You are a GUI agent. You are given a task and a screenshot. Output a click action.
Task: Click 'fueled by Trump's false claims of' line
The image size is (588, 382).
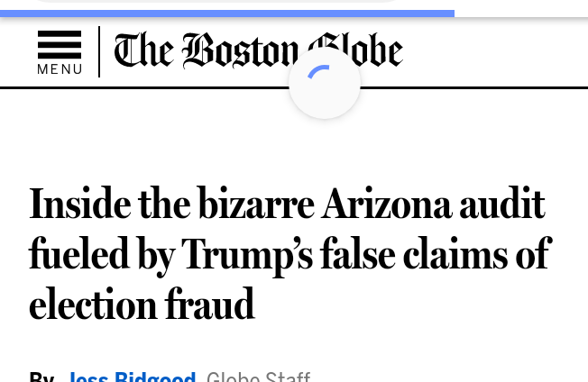point(289,255)
